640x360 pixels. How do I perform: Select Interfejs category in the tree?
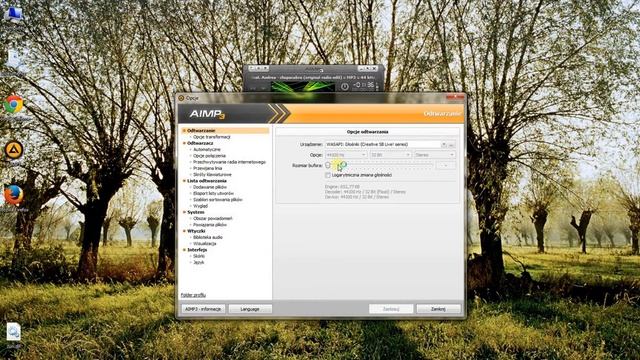[197, 250]
